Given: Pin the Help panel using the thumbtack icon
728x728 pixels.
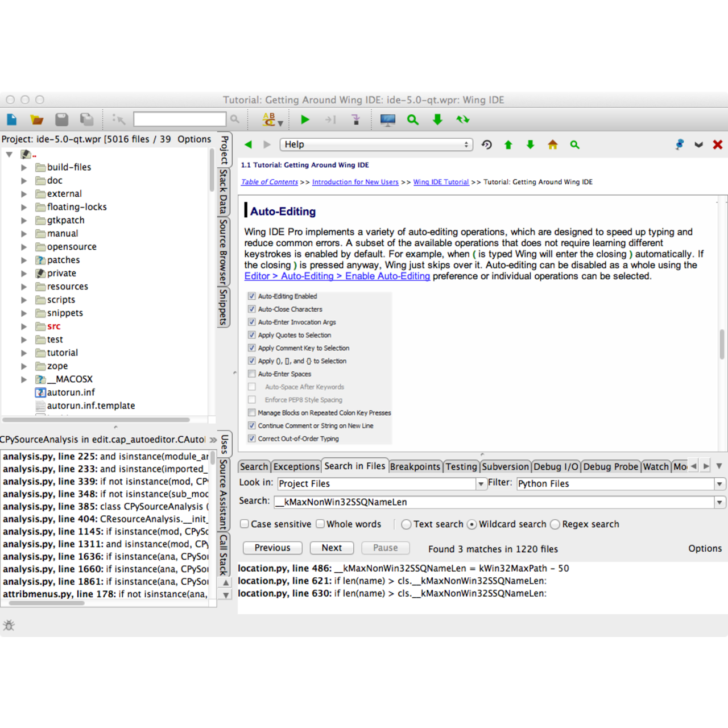Looking at the screenshot, I should 679,144.
